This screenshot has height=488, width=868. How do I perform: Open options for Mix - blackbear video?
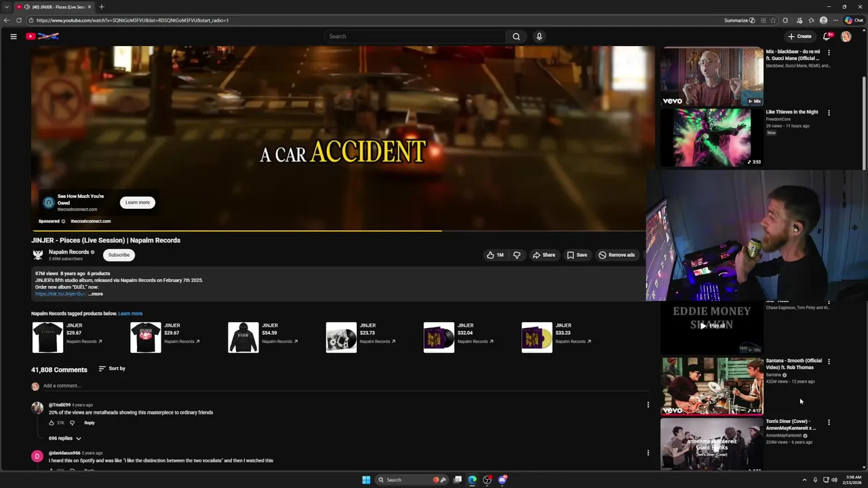[829, 52]
